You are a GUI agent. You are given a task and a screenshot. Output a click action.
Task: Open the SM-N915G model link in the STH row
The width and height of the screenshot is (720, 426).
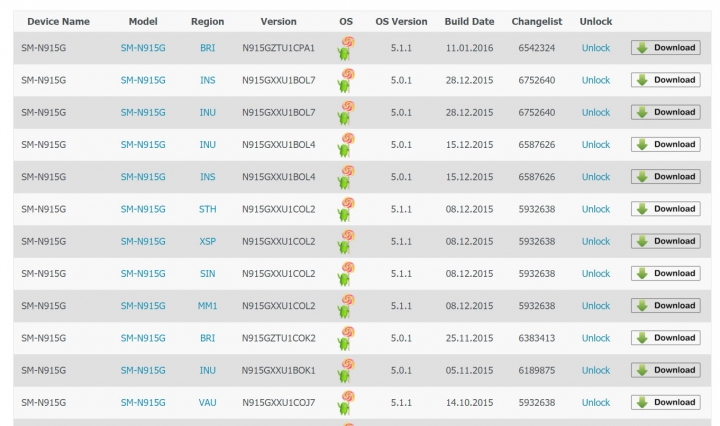pyautogui.click(x=143, y=209)
